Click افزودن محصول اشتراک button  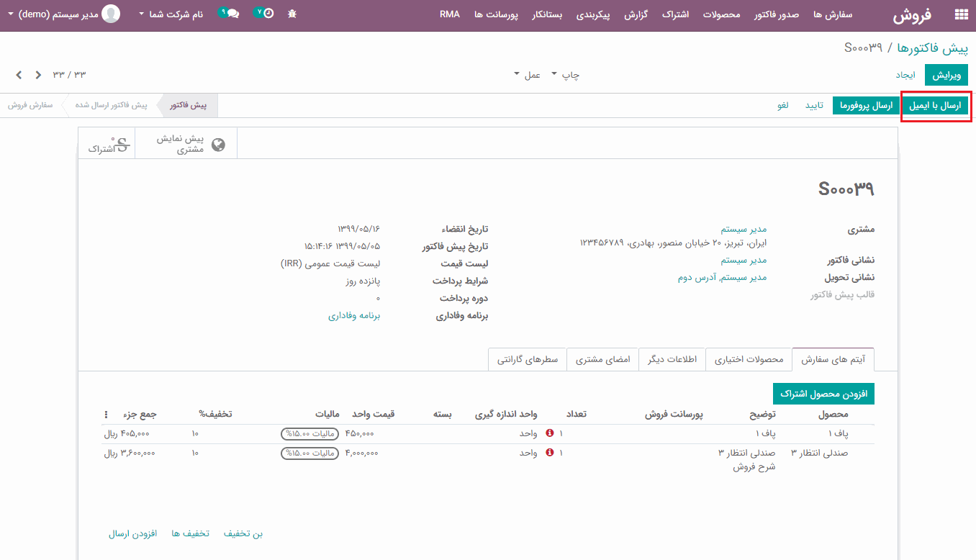click(823, 394)
